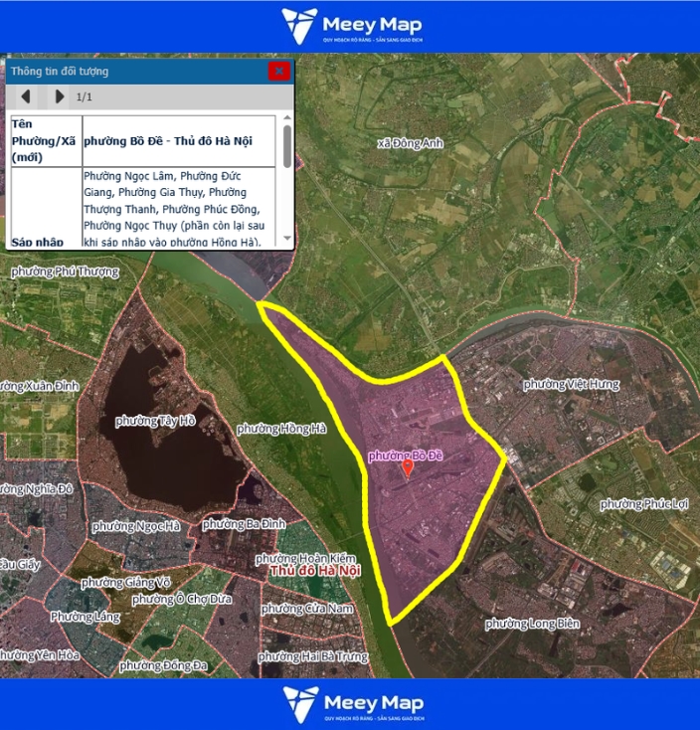Click the Meey Map logo in top banner
Screen dimensions: 700x730
[350, 26]
